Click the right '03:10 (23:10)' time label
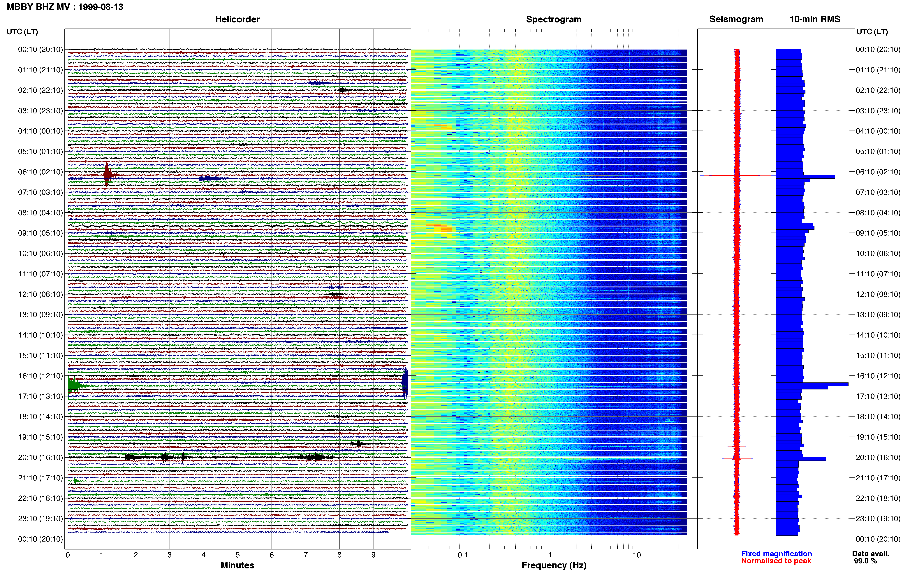924x578 pixels. [x=878, y=111]
